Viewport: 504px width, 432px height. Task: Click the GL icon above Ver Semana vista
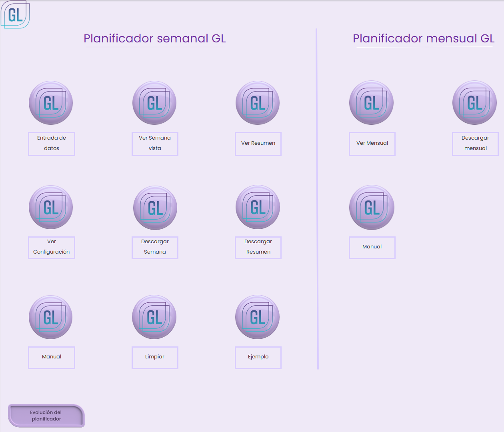coord(154,103)
